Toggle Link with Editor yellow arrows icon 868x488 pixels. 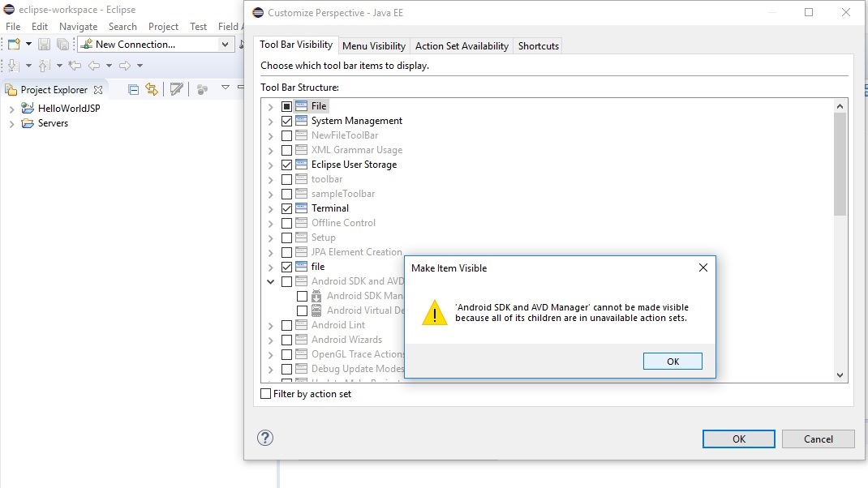pyautogui.click(x=152, y=89)
